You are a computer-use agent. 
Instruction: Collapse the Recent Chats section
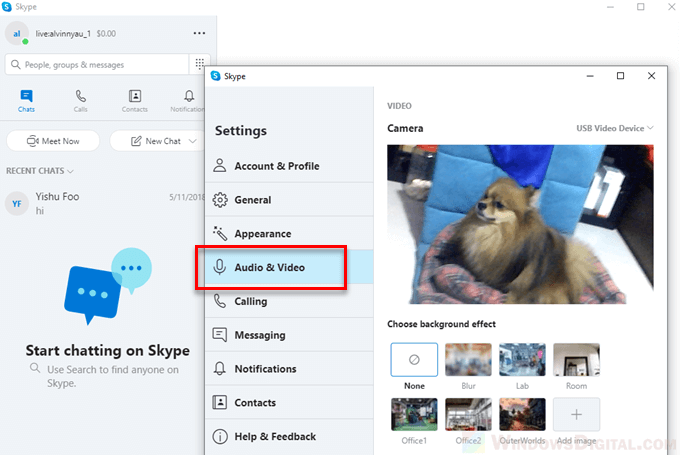39,171
